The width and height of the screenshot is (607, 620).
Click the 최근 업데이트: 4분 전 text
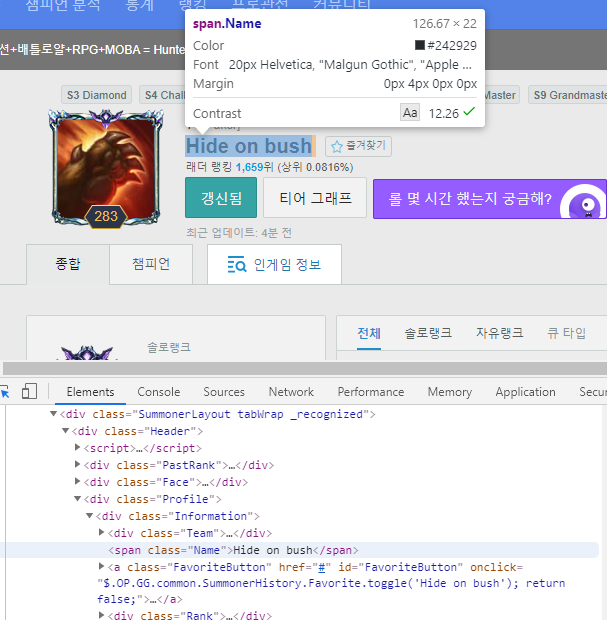[239, 232]
